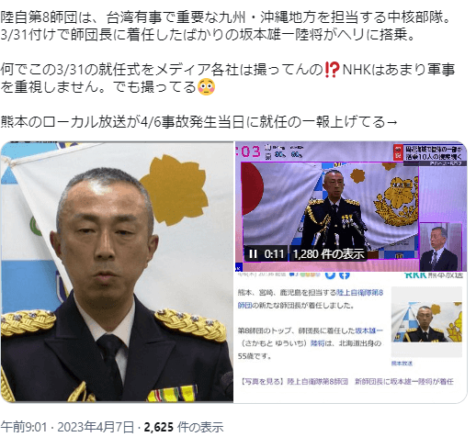476x448 pixels.
Task: Click the inset commentator picture in video
Action: [x=440, y=247]
